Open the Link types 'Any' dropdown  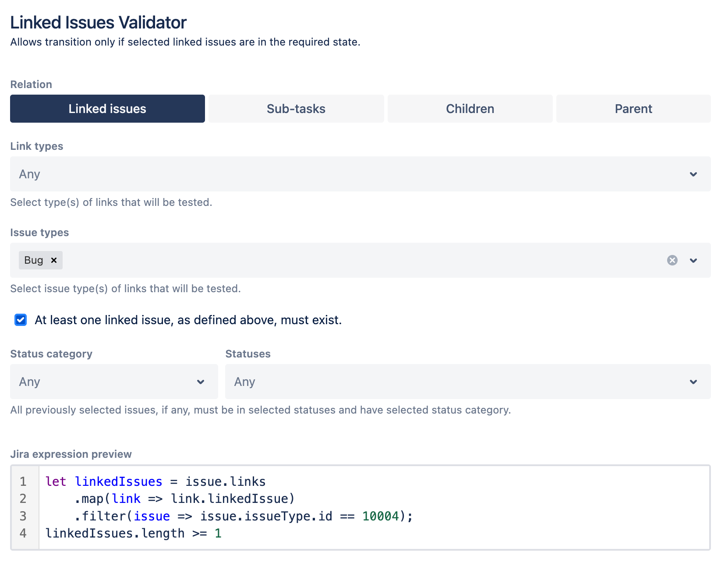point(360,174)
